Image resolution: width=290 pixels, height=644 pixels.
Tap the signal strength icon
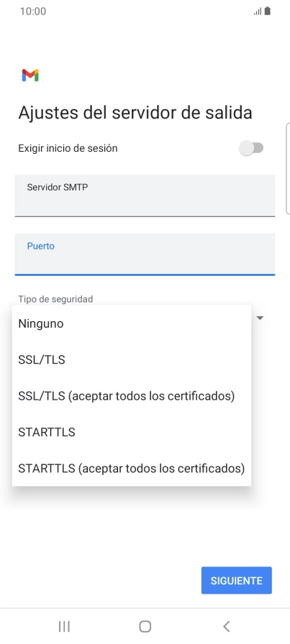coord(258,12)
